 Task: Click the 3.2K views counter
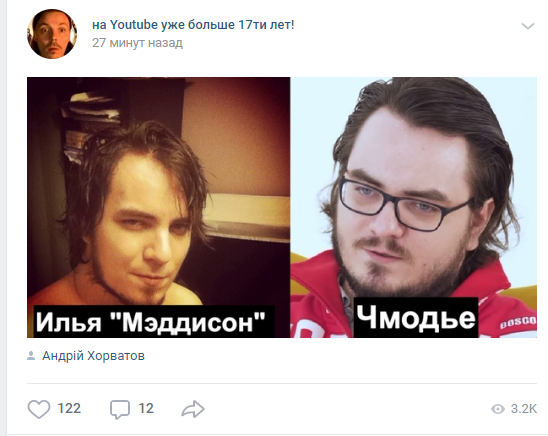pos(524,409)
